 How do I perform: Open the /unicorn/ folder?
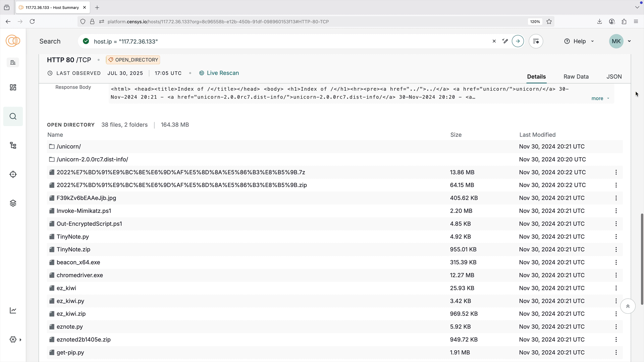(69, 146)
